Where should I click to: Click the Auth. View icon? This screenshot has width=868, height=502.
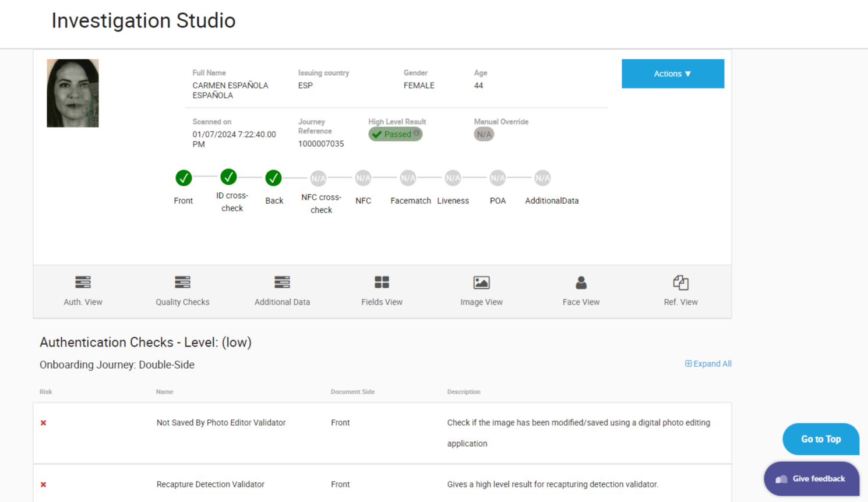(83, 283)
